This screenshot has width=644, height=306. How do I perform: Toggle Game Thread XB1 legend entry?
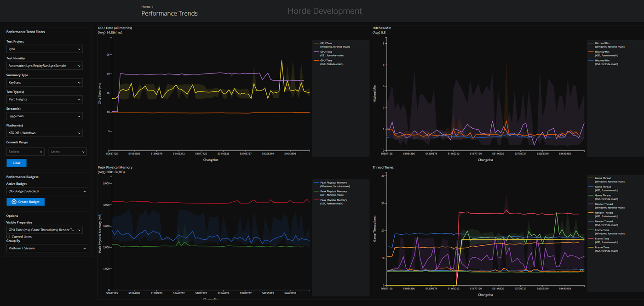click(x=604, y=188)
